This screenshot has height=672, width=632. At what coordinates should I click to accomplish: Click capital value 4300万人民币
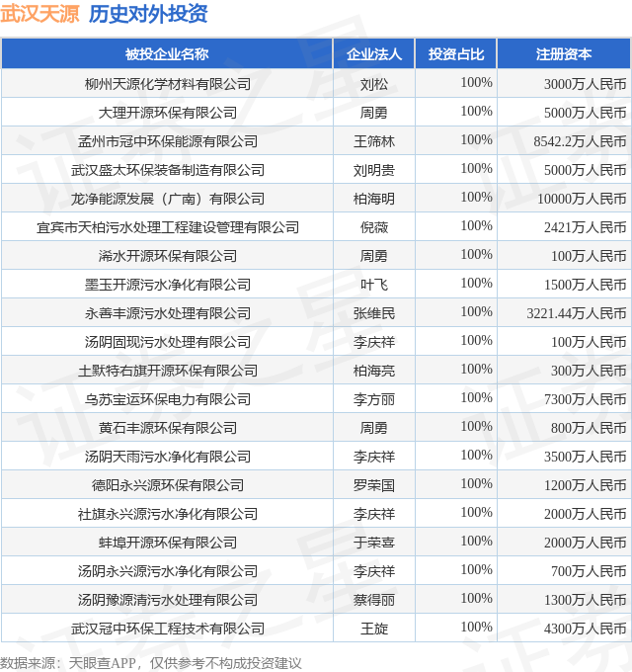pyautogui.click(x=585, y=629)
